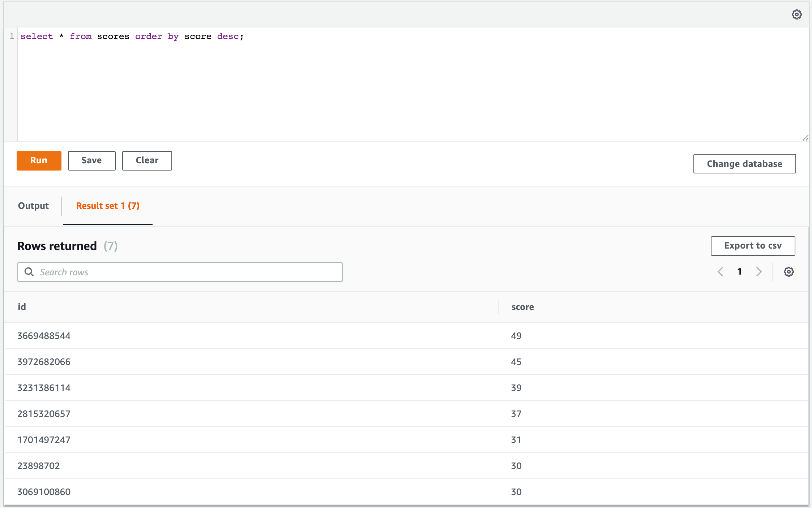Viewport: 812px width, 508px height.
Task: Sort by the score column header
Action: click(x=522, y=307)
